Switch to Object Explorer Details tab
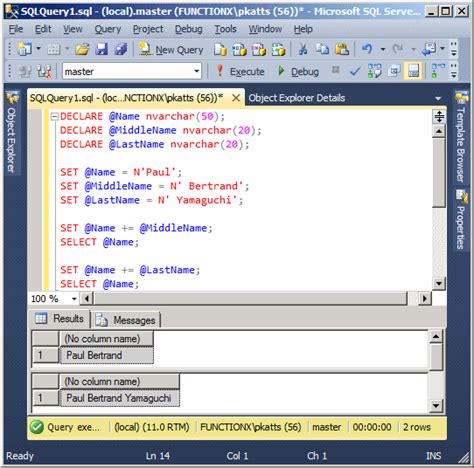474x468 pixels. point(297,98)
